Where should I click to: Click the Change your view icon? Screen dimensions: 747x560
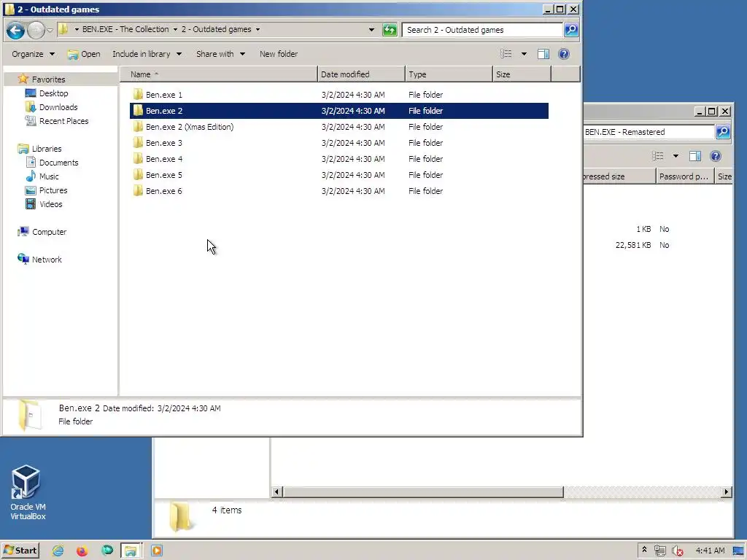[x=506, y=54]
